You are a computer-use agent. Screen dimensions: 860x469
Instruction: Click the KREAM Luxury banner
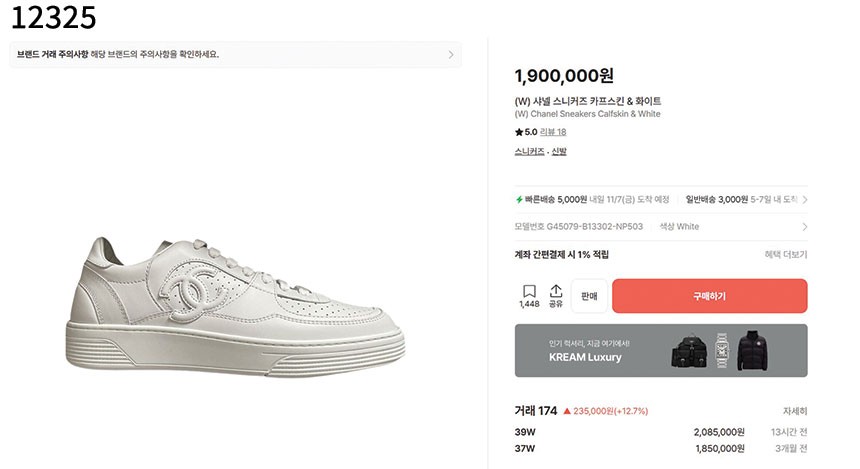click(x=660, y=350)
